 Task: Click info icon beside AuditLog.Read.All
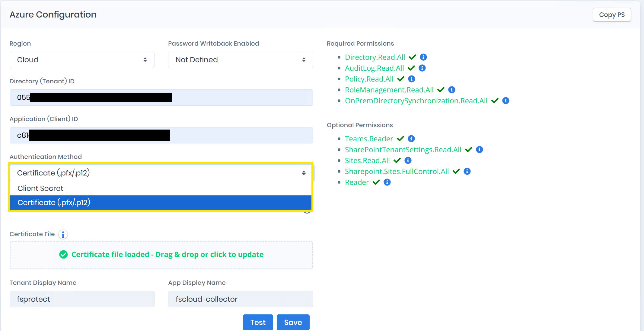tap(422, 68)
